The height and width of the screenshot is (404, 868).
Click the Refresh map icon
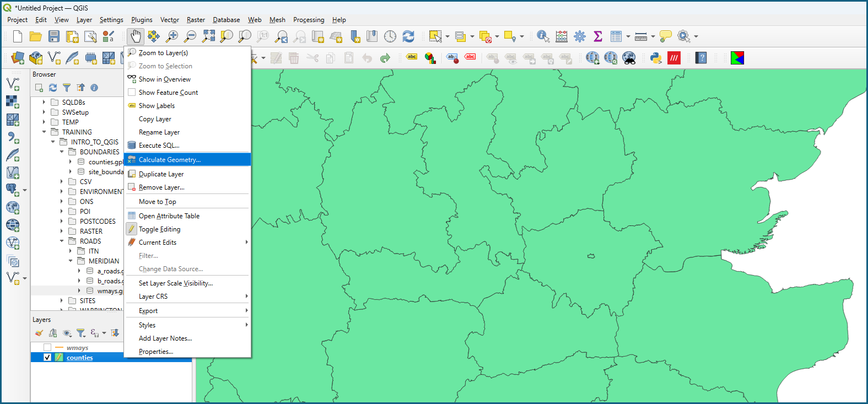[x=408, y=36]
